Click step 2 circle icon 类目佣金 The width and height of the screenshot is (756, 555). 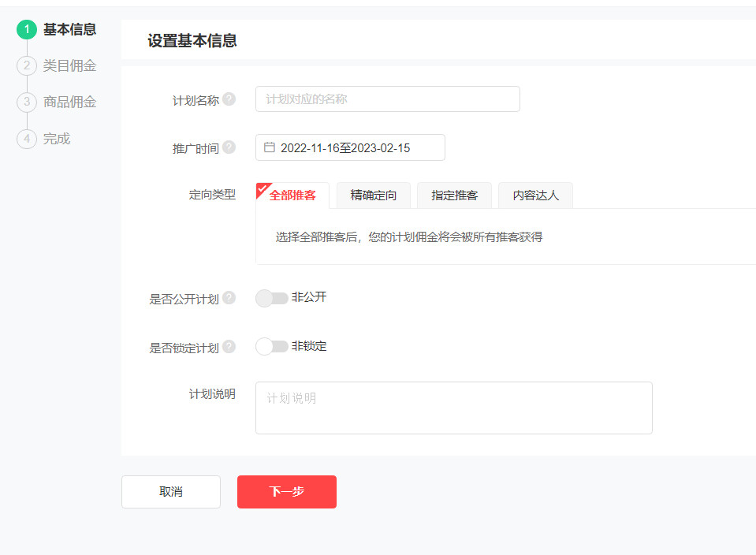click(27, 66)
